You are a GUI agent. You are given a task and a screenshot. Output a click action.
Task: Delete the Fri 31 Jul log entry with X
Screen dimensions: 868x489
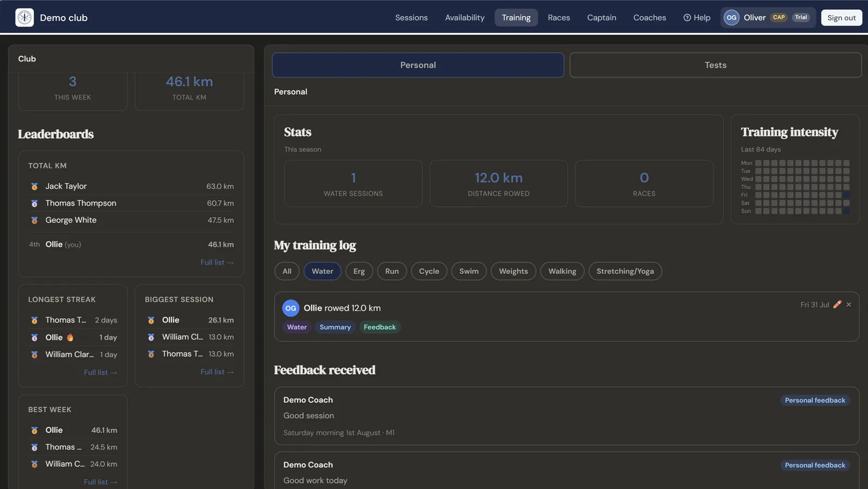tap(849, 305)
